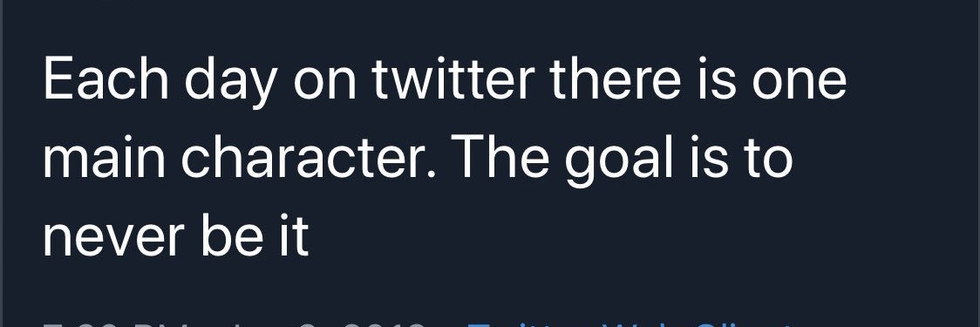Viewport: 980px width, 327px height.
Task: Click the word "on" in the first line
Action: pyautogui.click(x=324, y=85)
